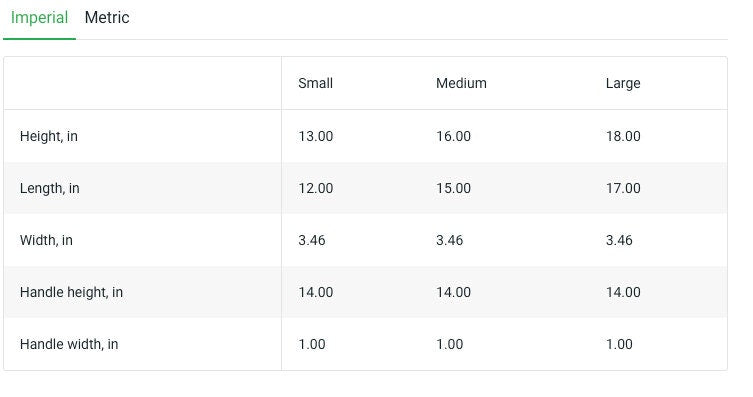Select the Handle height, in row label

71,292
